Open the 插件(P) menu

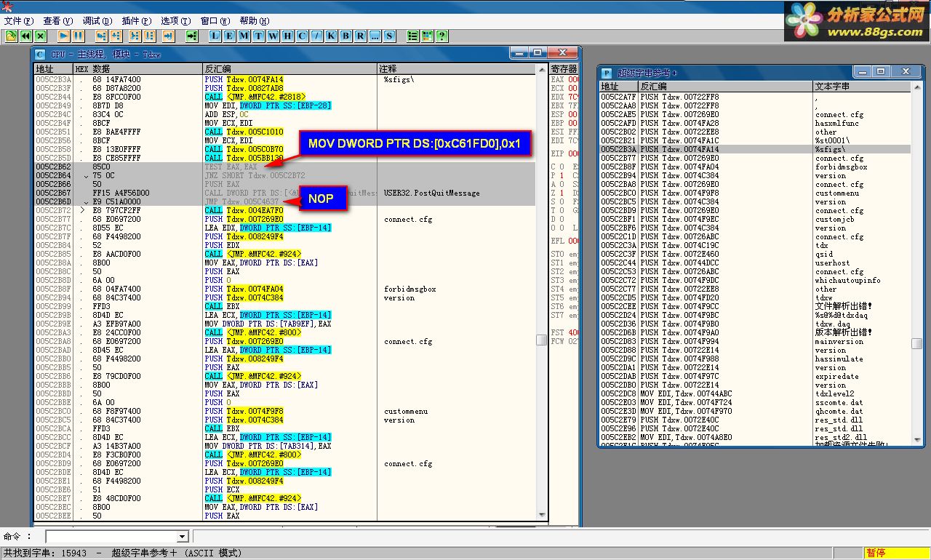tap(137, 20)
